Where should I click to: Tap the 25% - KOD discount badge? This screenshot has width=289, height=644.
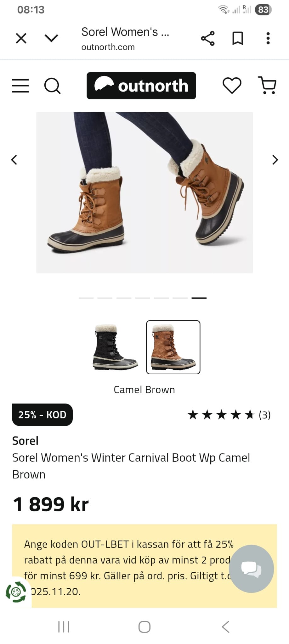click(42, 415)
